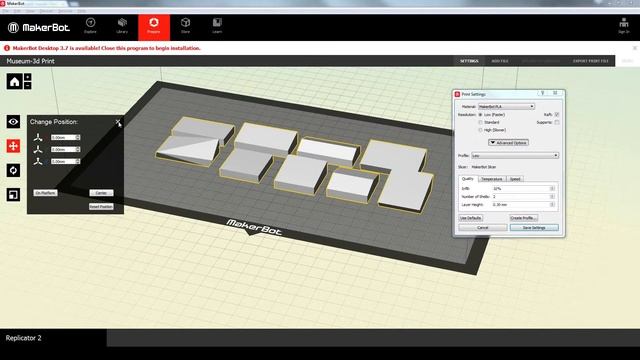Image resolution: width=640 pixels, height=360 pixels.
Task: Adjust the Infill stepper
Action: point(552,189)
